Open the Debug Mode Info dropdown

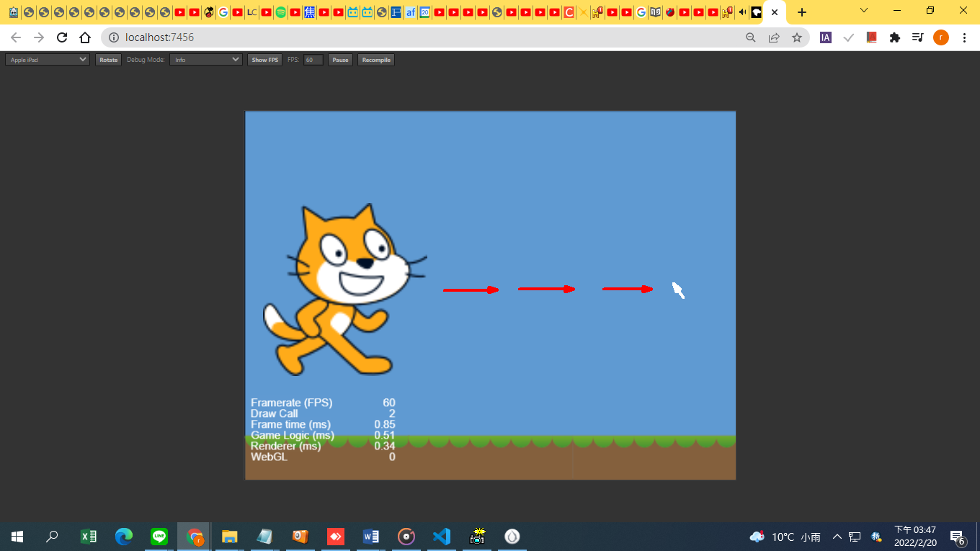206,60
